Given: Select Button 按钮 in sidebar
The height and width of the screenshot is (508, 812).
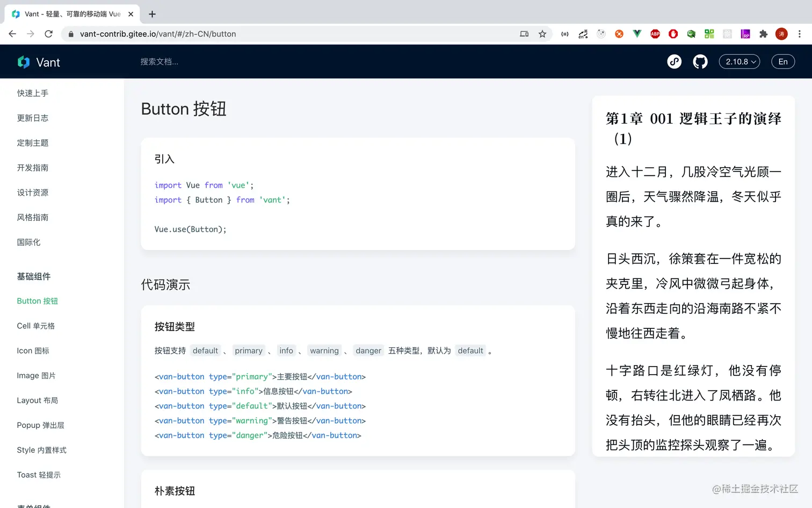Looking at the screenshot, I should (38, 301).
